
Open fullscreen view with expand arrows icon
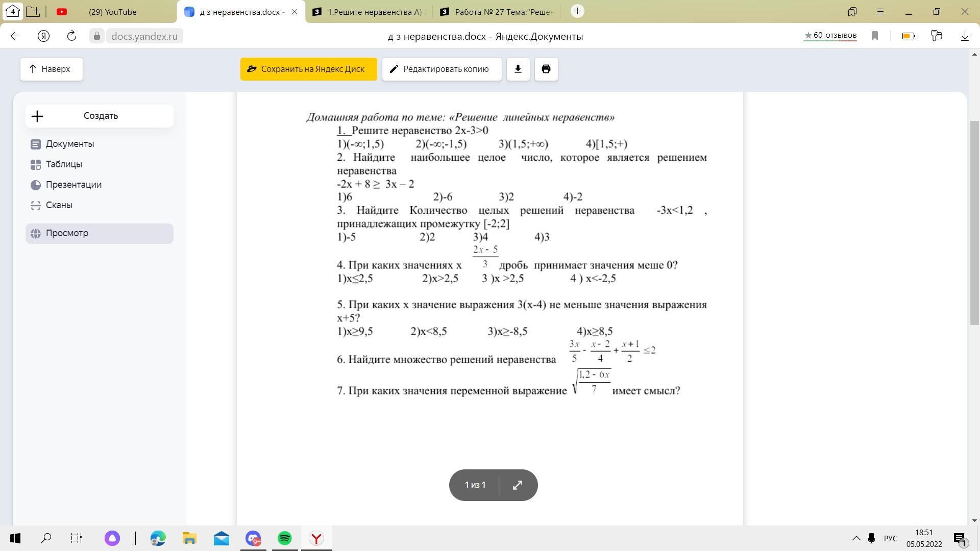tap(517, 485)
